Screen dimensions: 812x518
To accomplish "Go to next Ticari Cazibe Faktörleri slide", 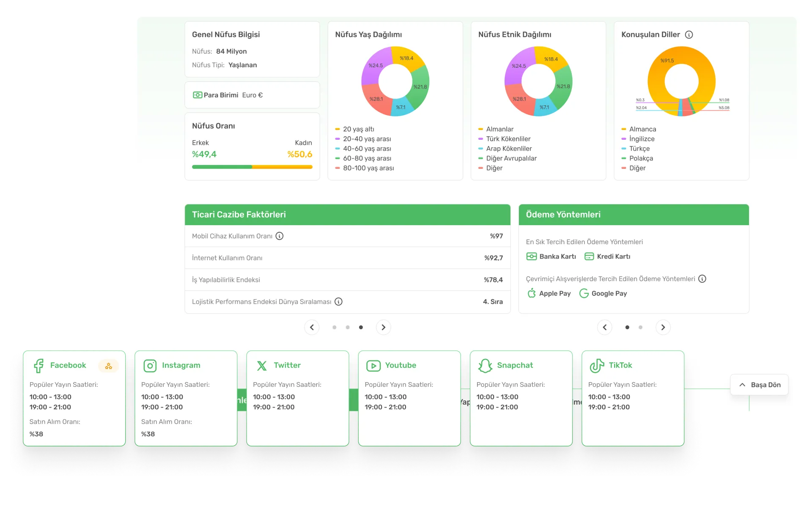I will tap(383, 327).
